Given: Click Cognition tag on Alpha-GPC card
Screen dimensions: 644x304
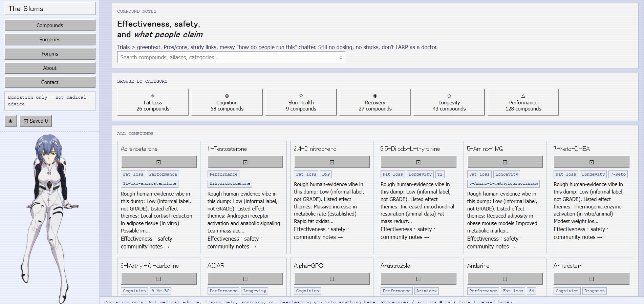Looking at the screenshot, I should point(307,291).
